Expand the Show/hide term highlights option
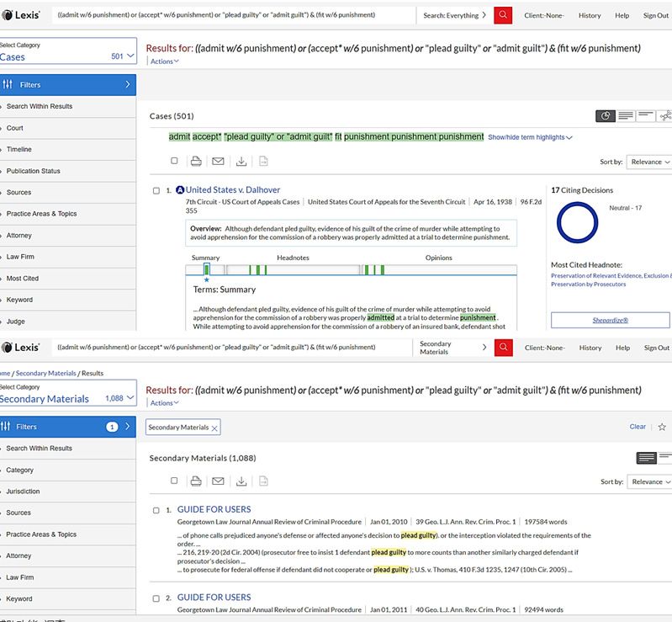The width and height of the screenshot is (672, 622). (530, 137)
